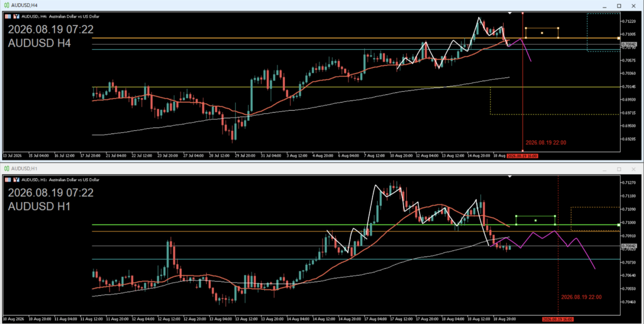644x324 pixels.
Task: Click the red 2026.08.19 16:00 time label on H1 axis
Action: [558, 319]
